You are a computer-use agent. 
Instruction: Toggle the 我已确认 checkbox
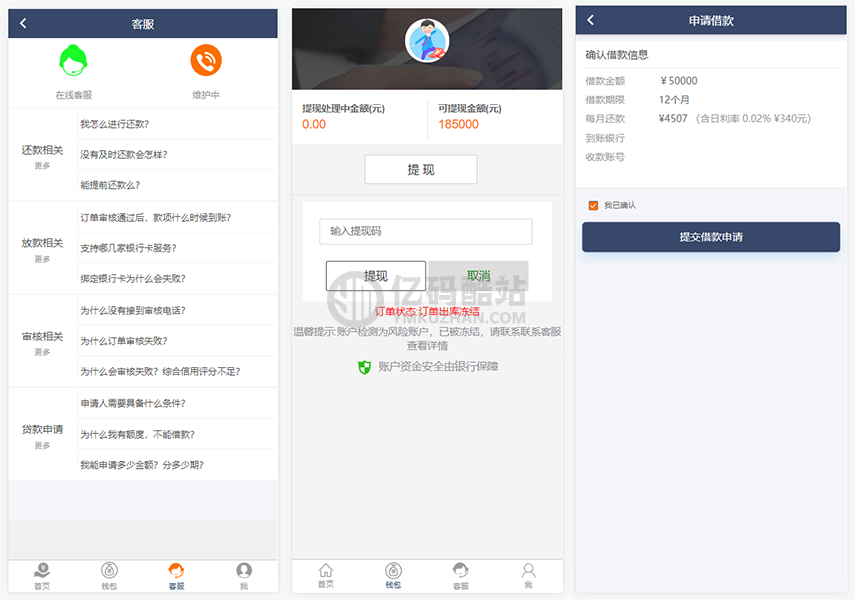point(593,205)
